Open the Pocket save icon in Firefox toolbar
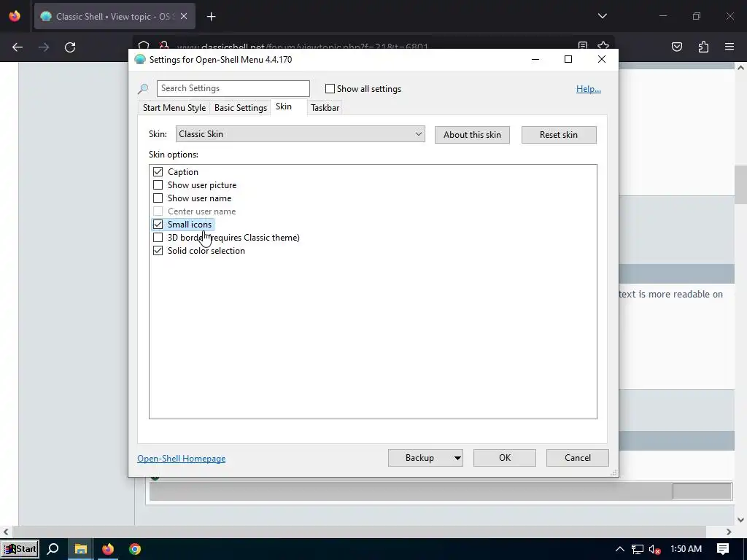This screenshot has width=747, height=560. tap(677, 47)
